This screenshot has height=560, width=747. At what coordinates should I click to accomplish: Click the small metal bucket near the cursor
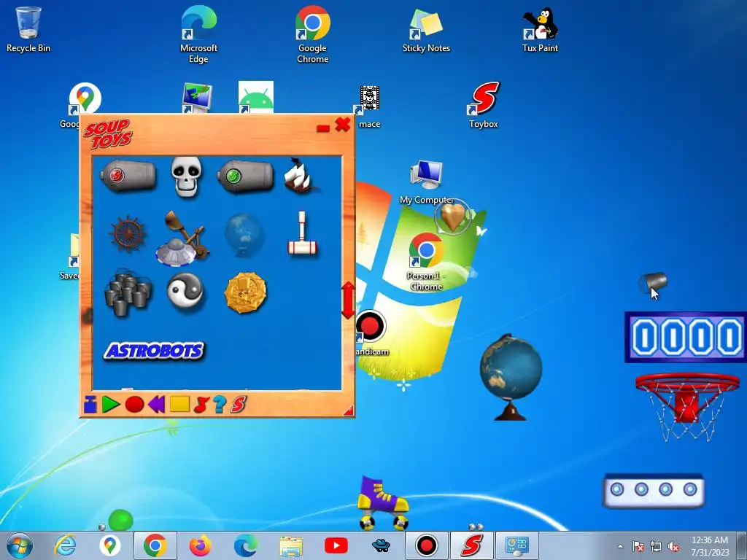coord(652,282)
